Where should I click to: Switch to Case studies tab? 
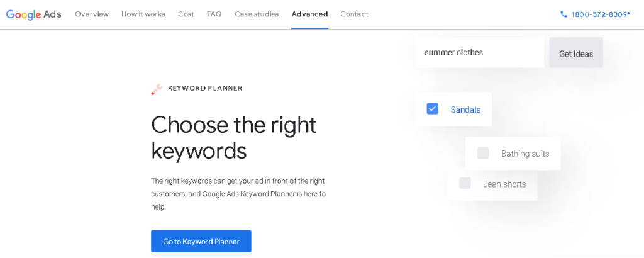[x=257, y=14]
